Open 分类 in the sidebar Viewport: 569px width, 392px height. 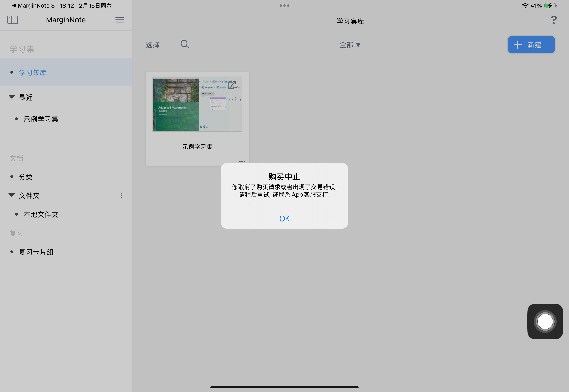[26, 177]
